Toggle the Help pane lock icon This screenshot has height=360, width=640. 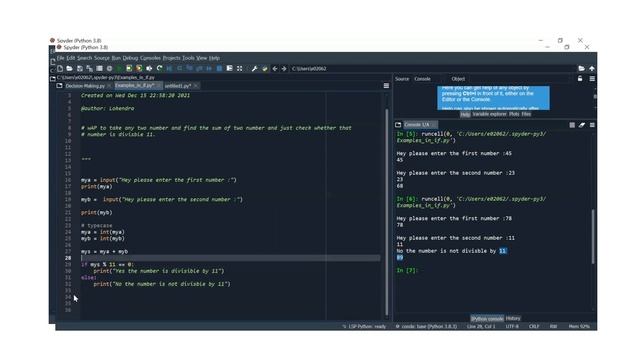tap(580, 79)
